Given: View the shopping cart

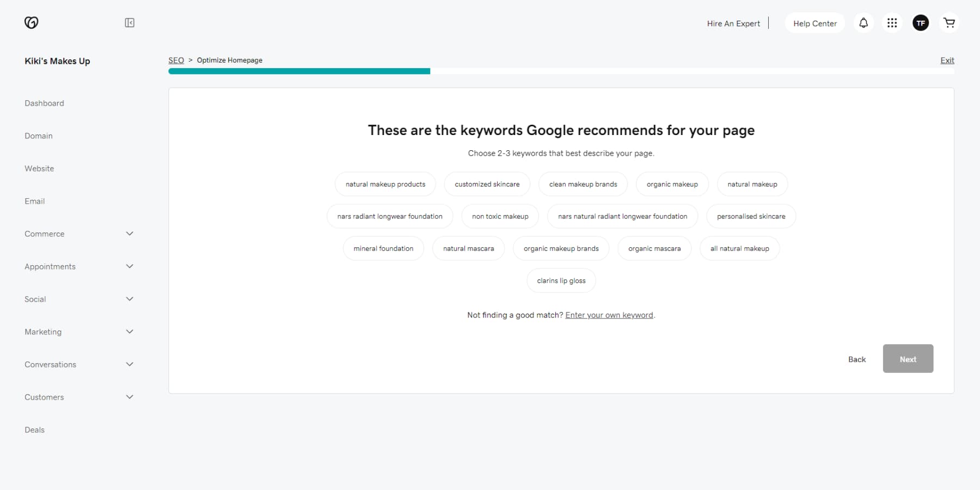Looking at the screenshot, I should pos(950,23).
